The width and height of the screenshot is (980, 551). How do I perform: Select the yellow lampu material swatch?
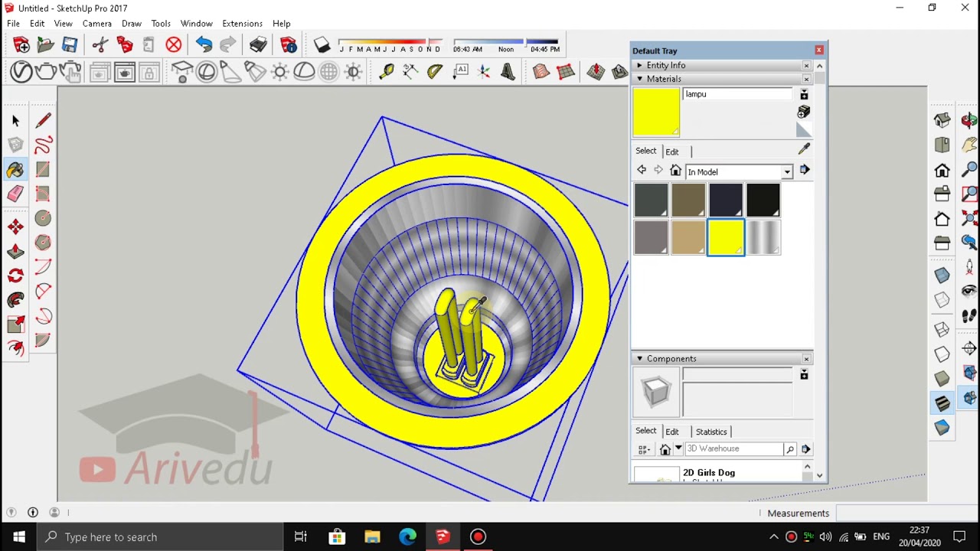pyautogui.click(x=725, y=237)
